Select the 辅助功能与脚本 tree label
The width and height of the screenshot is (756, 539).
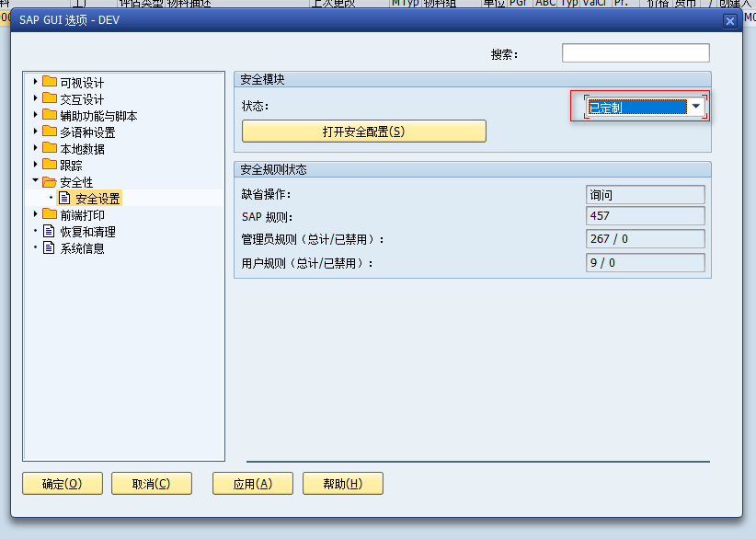point(98,116)
